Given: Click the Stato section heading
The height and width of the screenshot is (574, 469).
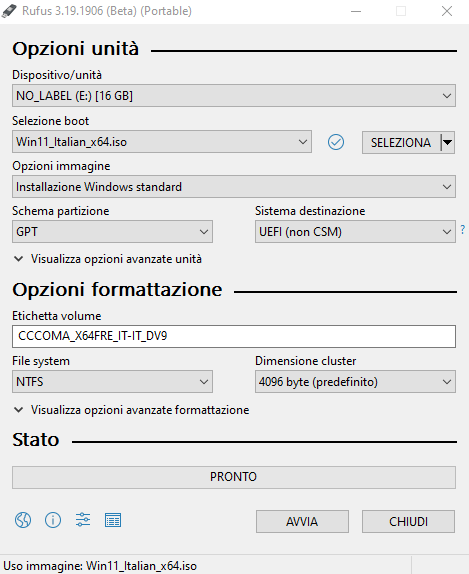Looking at the screenshot, I should [36, 439].
